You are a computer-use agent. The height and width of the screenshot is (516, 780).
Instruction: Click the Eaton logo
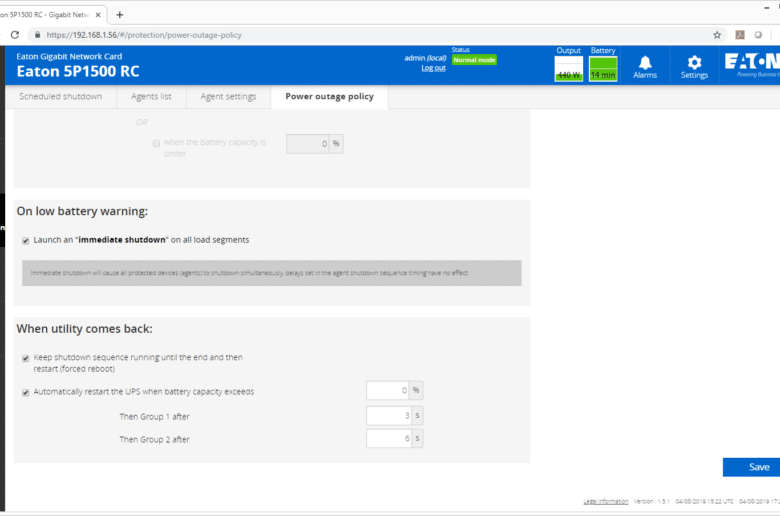(752, 65)
